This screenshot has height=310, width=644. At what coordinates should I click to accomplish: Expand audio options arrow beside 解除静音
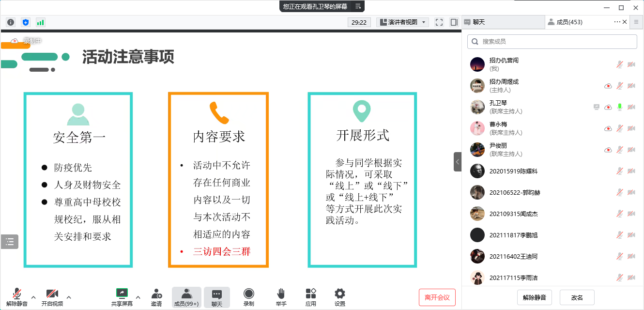[x=33, y=297]
